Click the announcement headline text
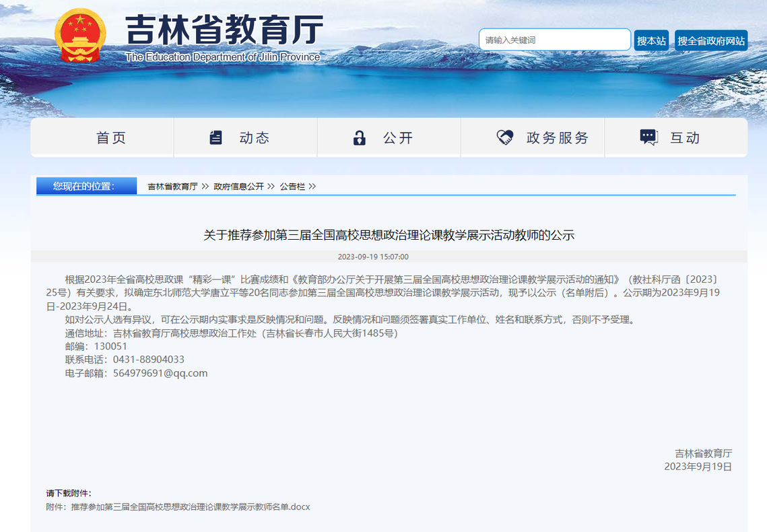The height and width of the screenshot is (532, 767). [389, 235]
